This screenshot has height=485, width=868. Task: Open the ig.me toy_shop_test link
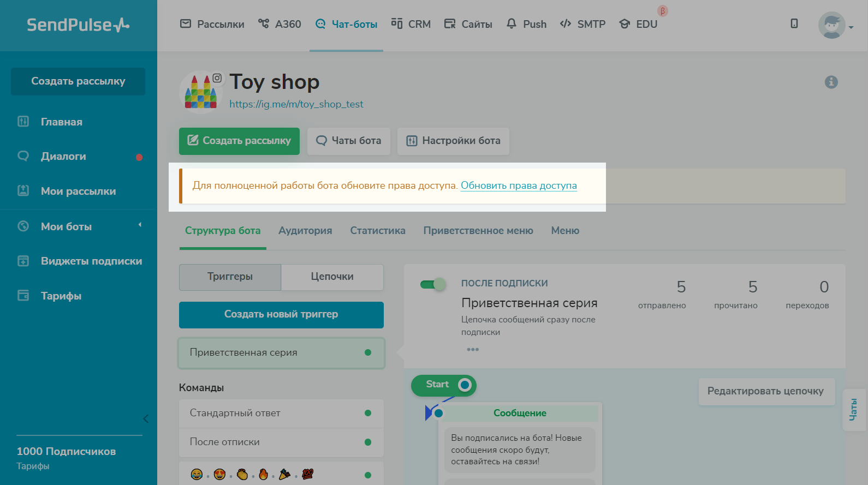pos(296,104)
